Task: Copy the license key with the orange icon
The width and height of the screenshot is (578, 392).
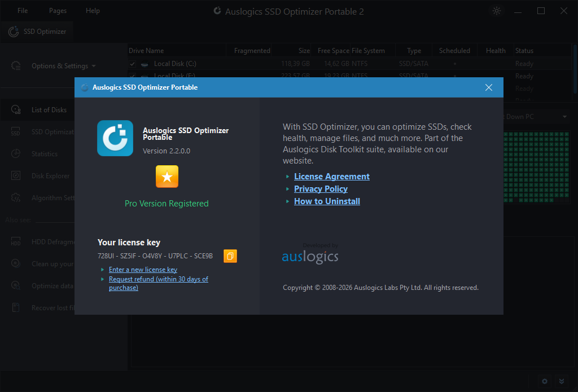Action: [230, 256]
